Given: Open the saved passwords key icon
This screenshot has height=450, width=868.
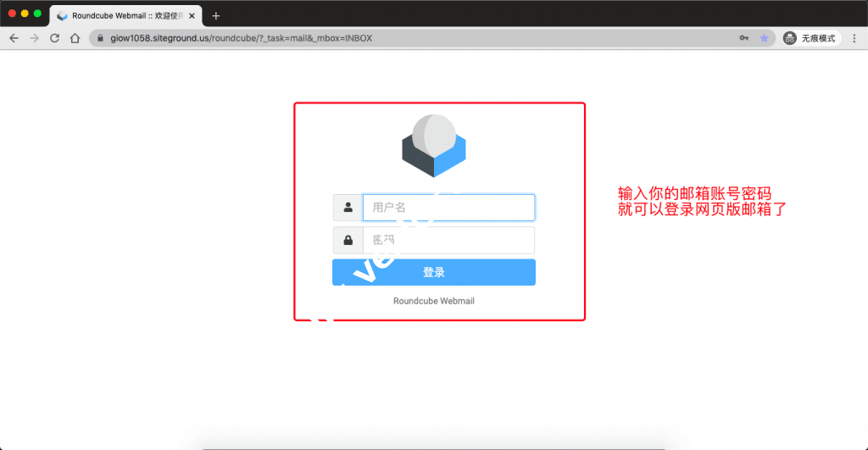Looking at the screenshot, I should click(x=744, y=38).
